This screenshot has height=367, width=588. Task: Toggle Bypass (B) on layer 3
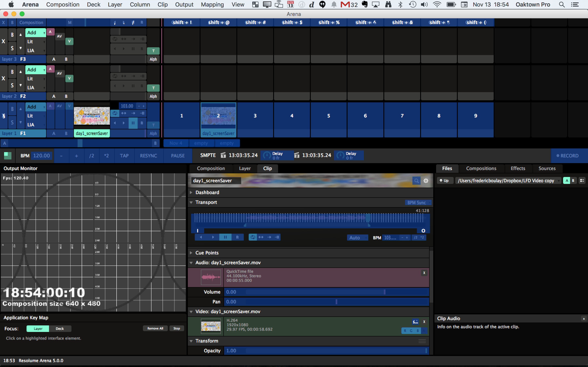[12, 35]
